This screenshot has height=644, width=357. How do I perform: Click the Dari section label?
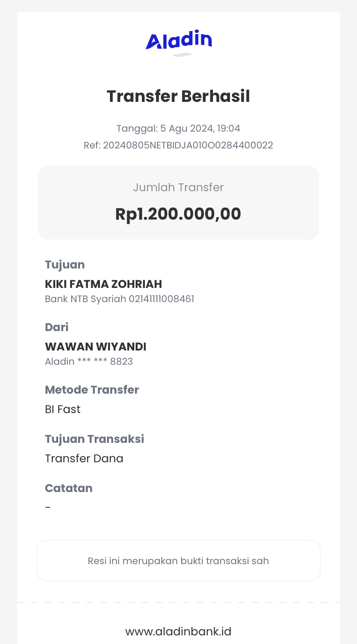coord(57,327)
